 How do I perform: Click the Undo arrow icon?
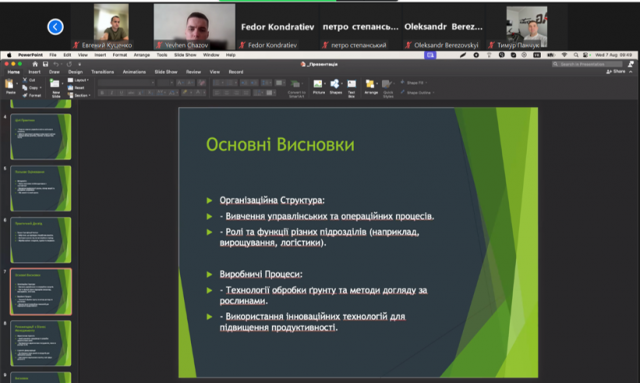[x=57, y=64]
